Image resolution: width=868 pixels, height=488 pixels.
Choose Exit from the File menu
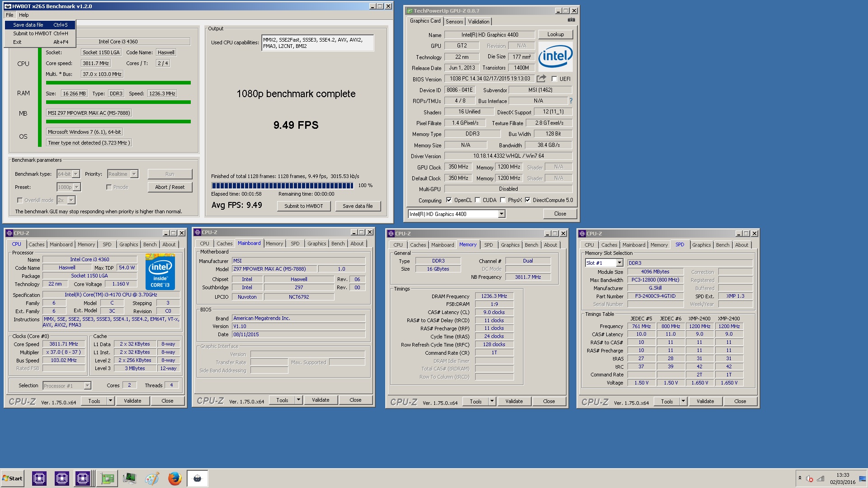point(40,42)
